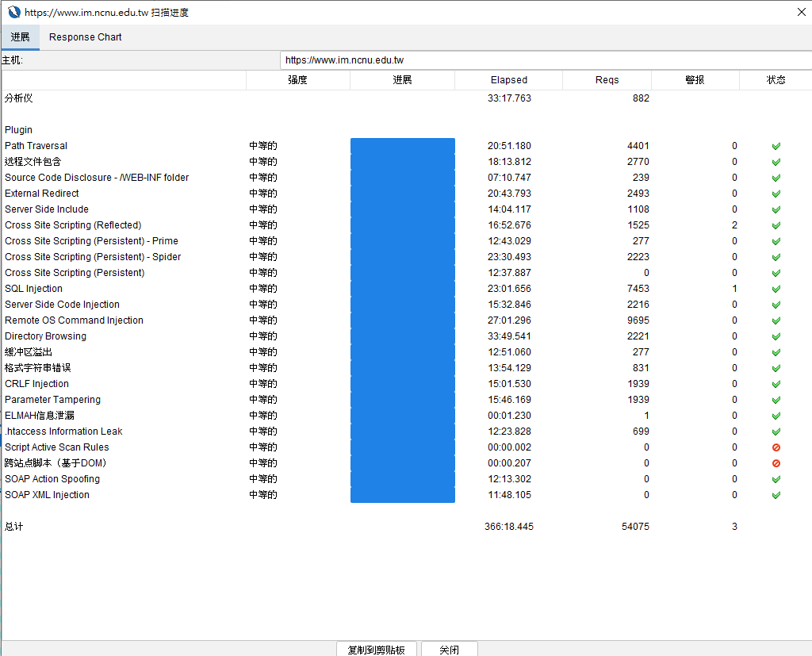Click 中等的 strength for Directory Browsing
The width and height of the screenshot is (812, 656).
[x=263, y=336]
